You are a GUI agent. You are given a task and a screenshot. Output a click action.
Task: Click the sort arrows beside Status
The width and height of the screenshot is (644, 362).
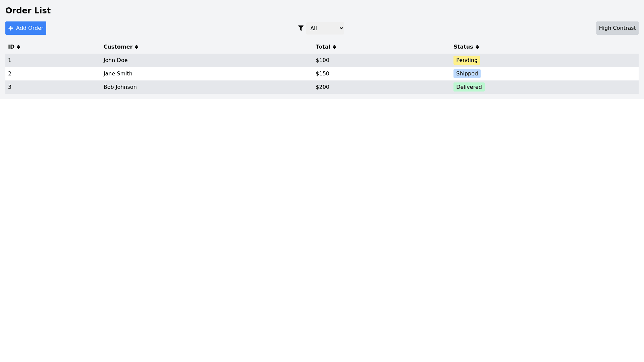[477, 47]
